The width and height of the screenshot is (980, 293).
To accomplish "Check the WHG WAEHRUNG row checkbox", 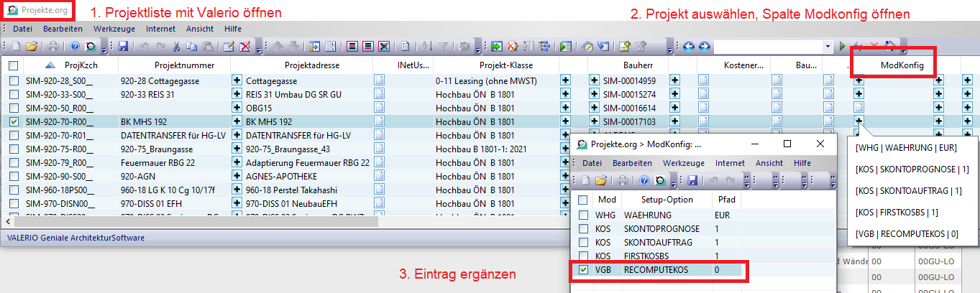I will pos(584,215).
